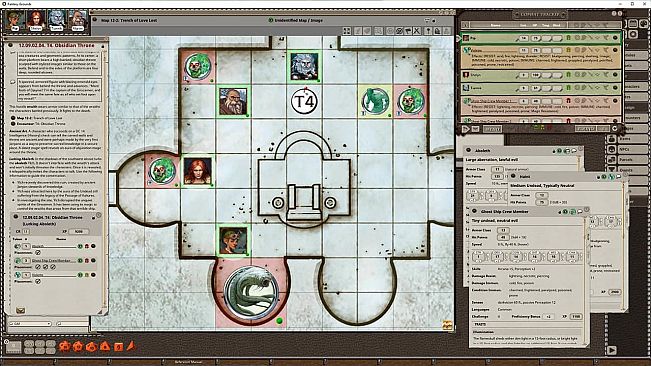Select the map pointer flag tool

coord(408,31)
